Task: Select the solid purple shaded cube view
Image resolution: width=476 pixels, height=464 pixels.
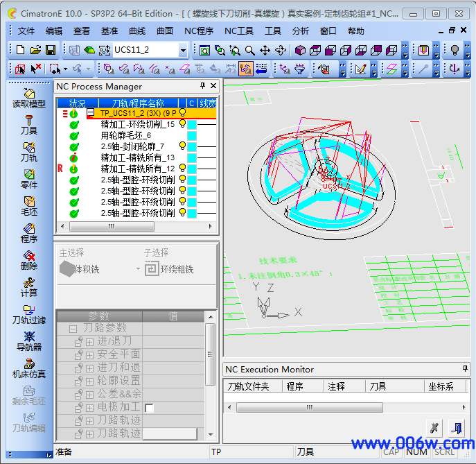Action: 300,51
